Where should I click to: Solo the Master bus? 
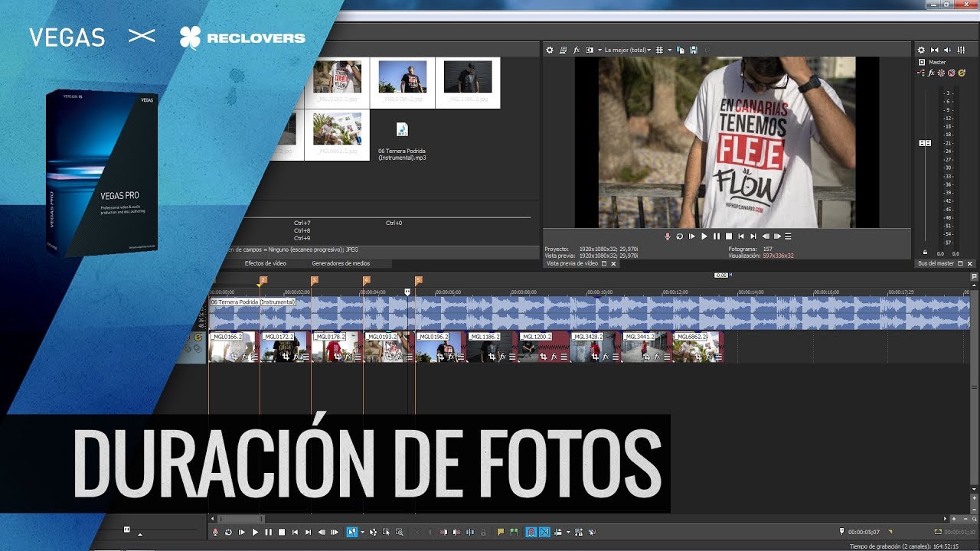[x=962, y=73]
